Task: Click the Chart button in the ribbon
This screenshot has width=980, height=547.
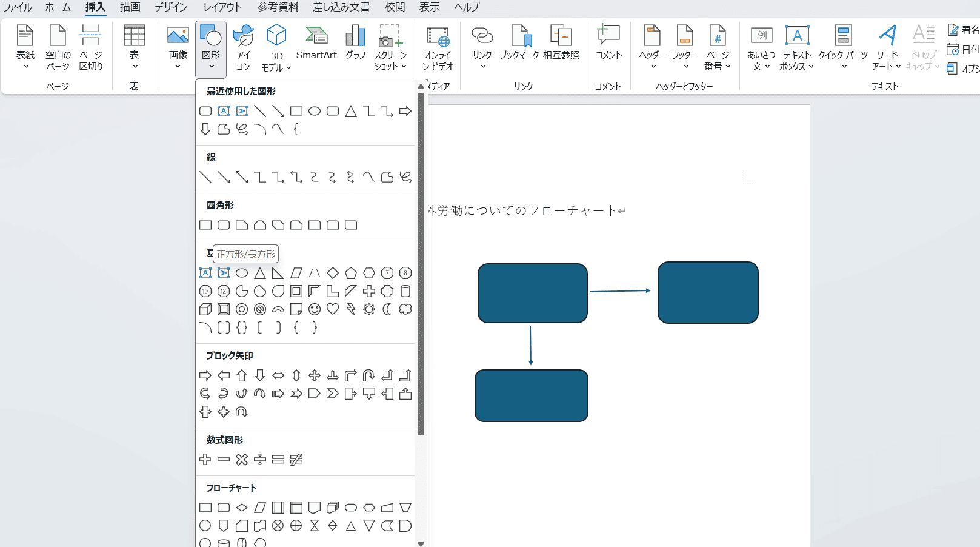Action: tap(356, 43)
